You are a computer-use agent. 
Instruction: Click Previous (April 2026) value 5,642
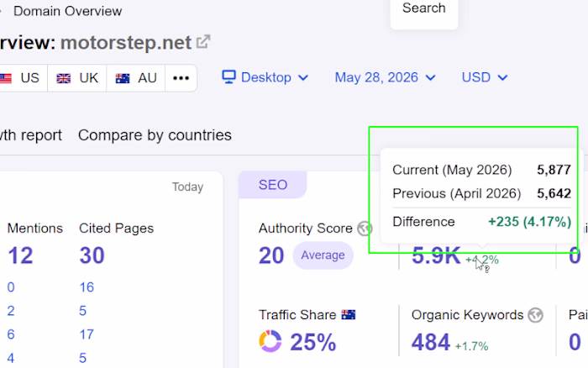[554, 193]
